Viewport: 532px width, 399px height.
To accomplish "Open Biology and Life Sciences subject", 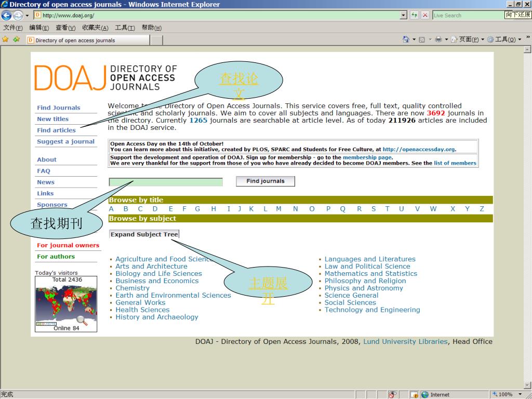I will [159, 273].
